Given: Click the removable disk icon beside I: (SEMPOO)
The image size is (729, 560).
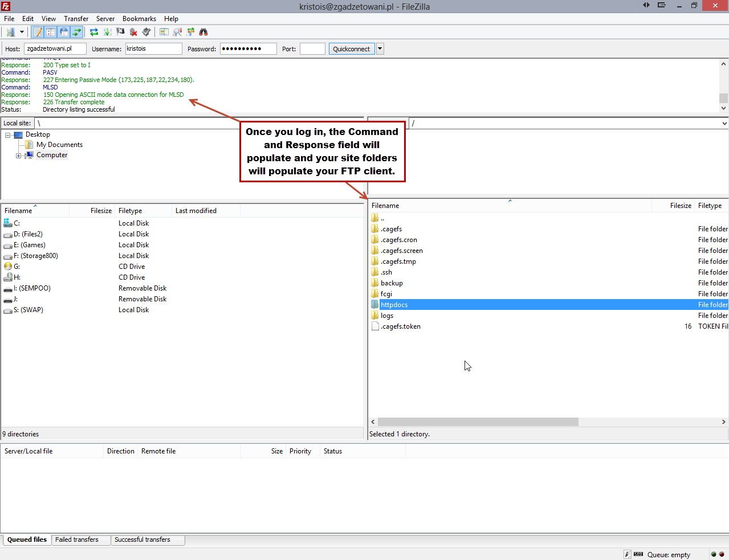Looking at the screenshot, I should click(x=8, y=288).
